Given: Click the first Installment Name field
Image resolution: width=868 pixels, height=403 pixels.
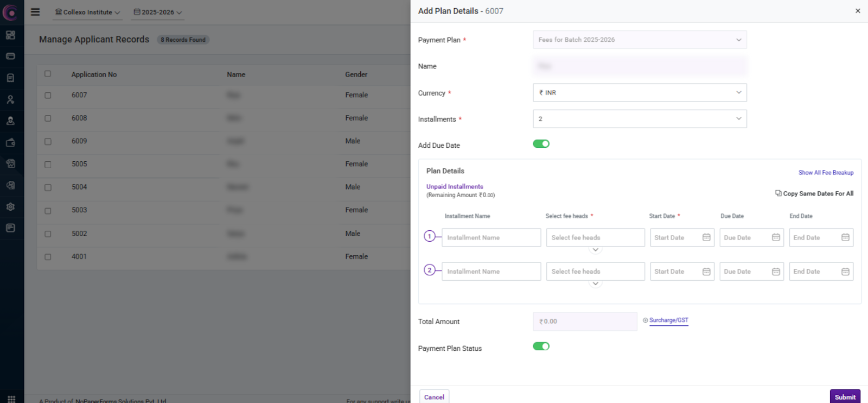Looking at the screenshot, I should point(491,238).
